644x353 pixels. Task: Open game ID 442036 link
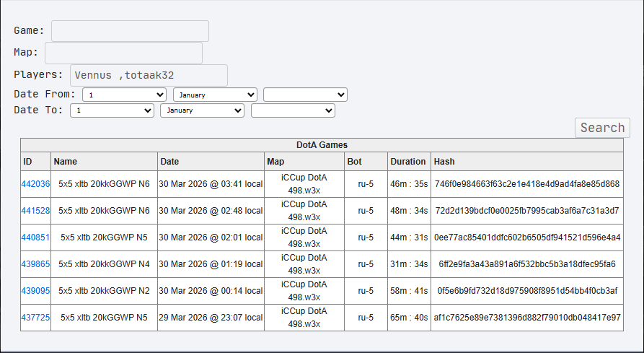pyautogui.click(x=35, y=184)
